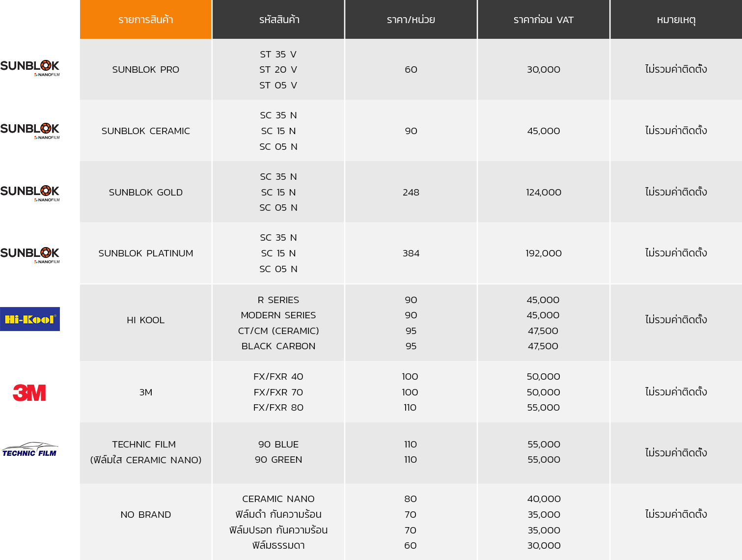This screenshot has width=742, height=560.
Task: Click SC 05 N in SUNBLOK PLATINUM row
Action: [x=278, y=269]
